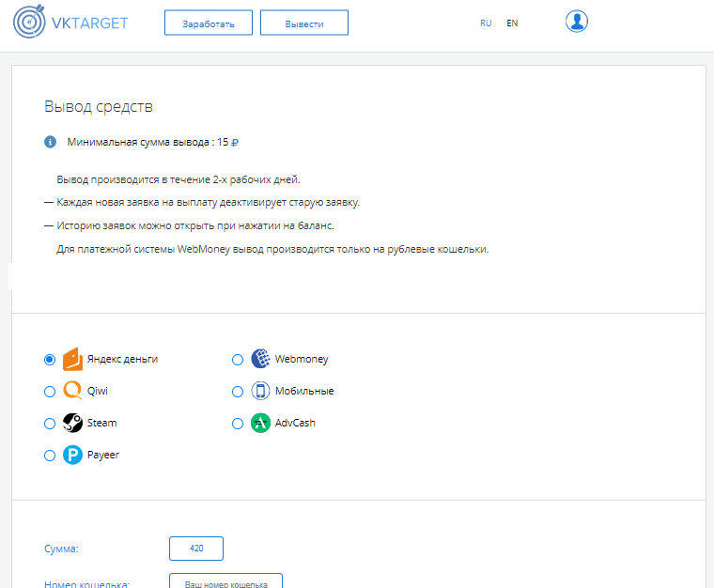Viewport: 714px width, 588px height.
Task: Click the Qiwi logo icon
Action: tap(73, 391)
